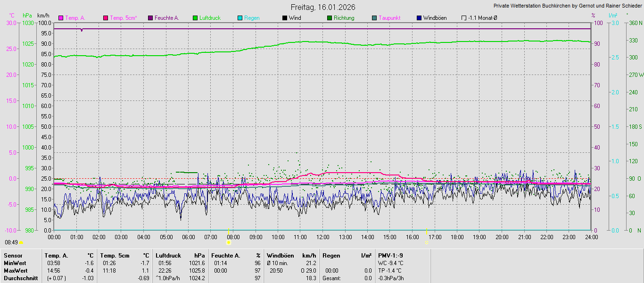
Task: Click the 08:49 daylight duration label
Action: [11, 242]
